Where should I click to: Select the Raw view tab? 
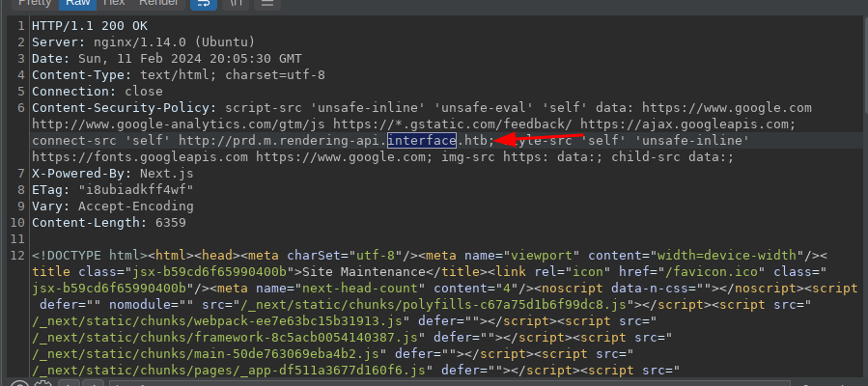point(77,3)
